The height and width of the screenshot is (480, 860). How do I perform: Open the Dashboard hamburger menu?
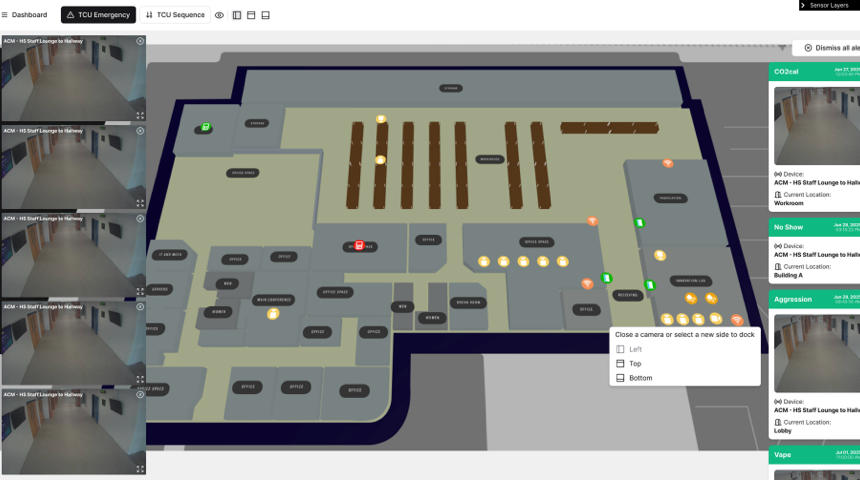[x=5, y=15]
